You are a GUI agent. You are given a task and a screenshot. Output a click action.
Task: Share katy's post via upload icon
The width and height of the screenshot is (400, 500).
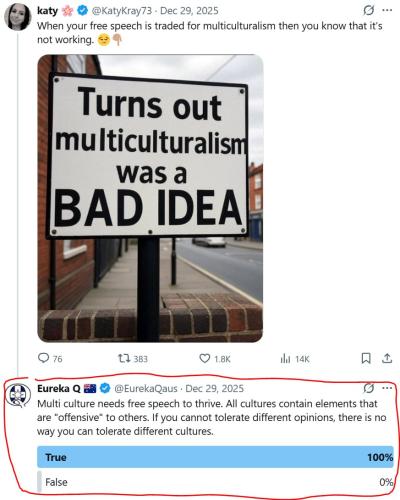click(x=387, y=358)
